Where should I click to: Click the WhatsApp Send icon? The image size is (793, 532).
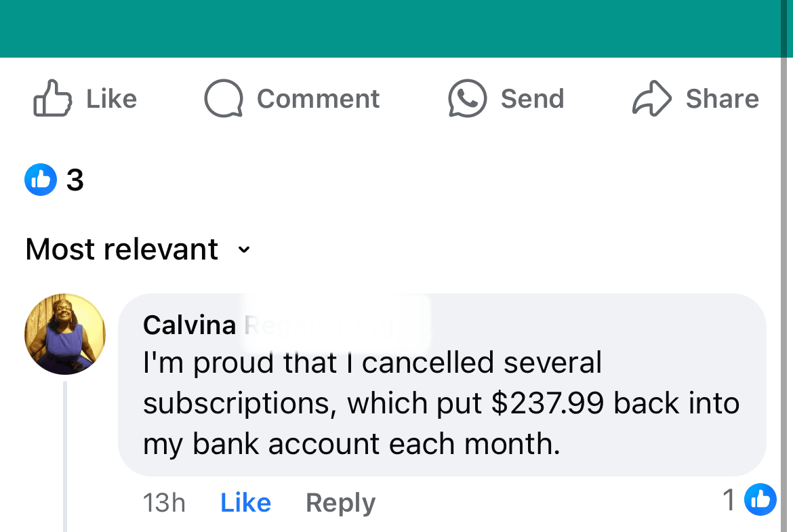coord(467,99)
